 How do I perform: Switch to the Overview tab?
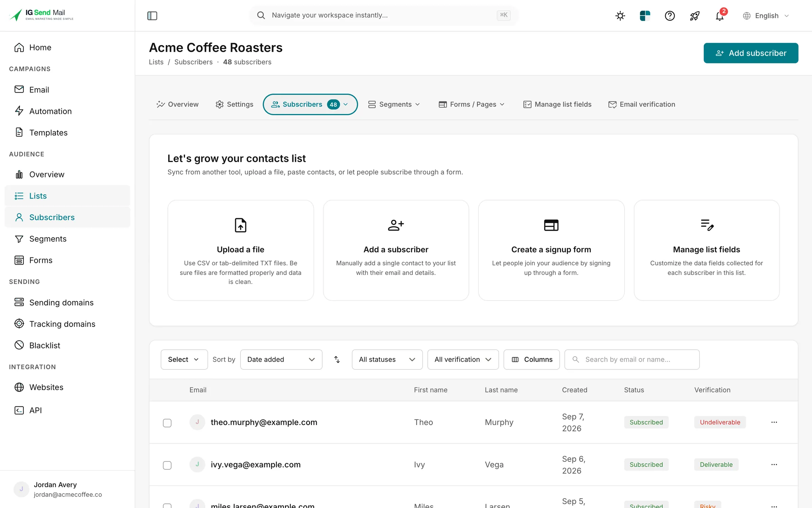tap(178, 104)
